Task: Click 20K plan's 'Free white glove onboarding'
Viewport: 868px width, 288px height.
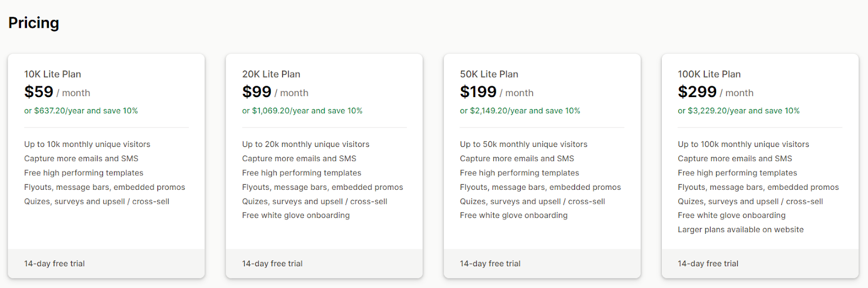Action: 296,215
